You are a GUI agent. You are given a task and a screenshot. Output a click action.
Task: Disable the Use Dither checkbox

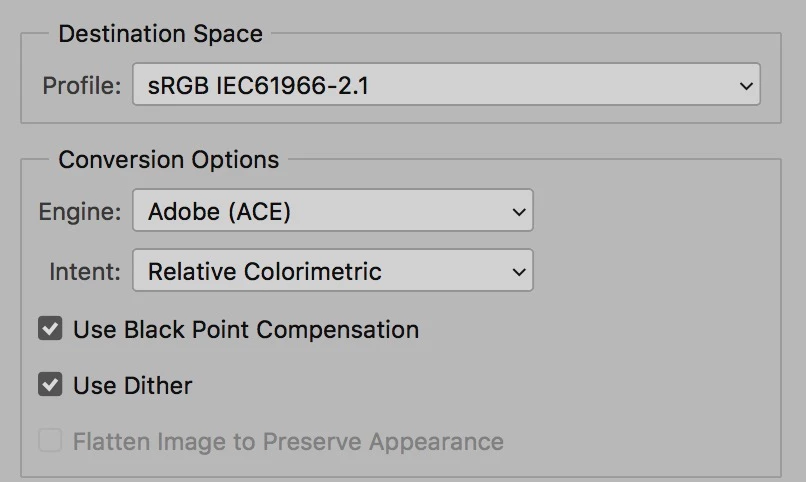click(50, 385)
